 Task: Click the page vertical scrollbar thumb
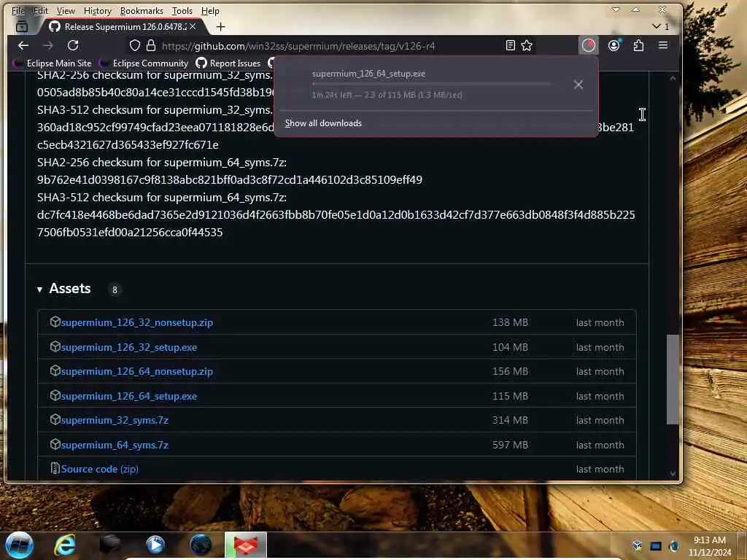point(672,379)
